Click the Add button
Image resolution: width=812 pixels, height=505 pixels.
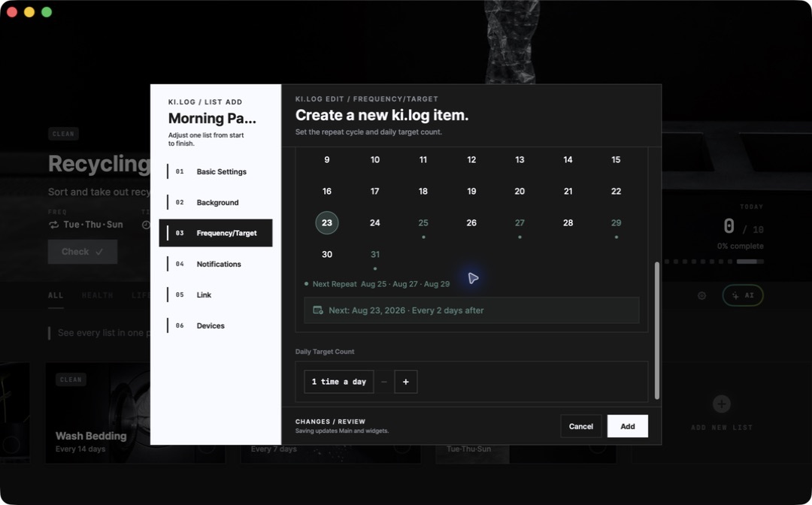627,426
